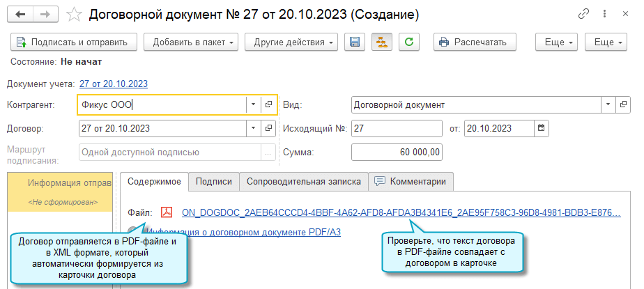Open Информация о договорном документе PDF/A3 link

tap(244, 232)
